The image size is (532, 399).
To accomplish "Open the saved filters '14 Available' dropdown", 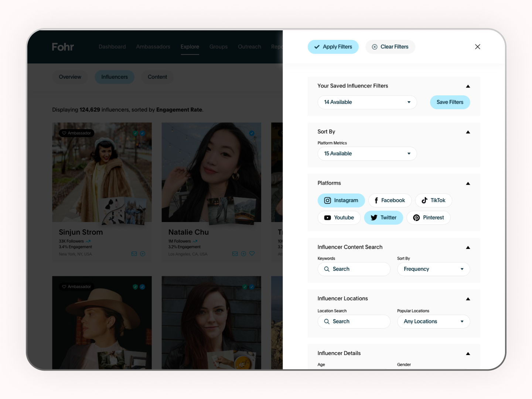I will point(367,102).
